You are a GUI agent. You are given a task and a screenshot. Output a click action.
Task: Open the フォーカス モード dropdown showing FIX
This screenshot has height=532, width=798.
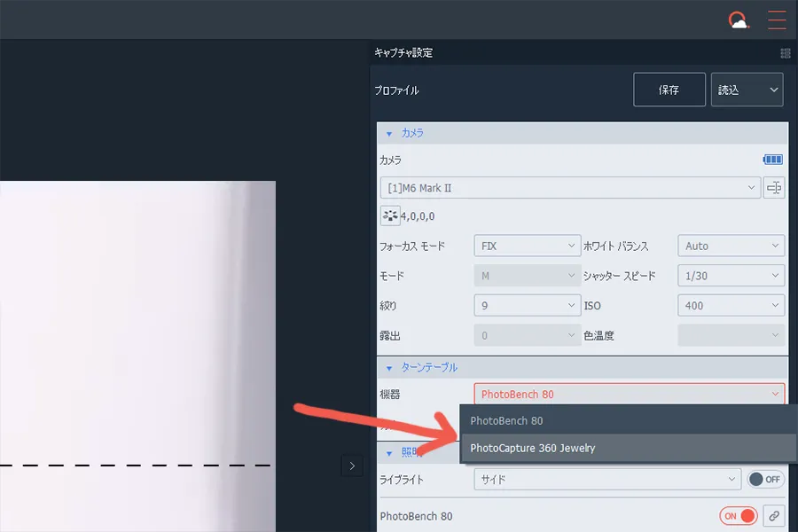click(528, 246)
